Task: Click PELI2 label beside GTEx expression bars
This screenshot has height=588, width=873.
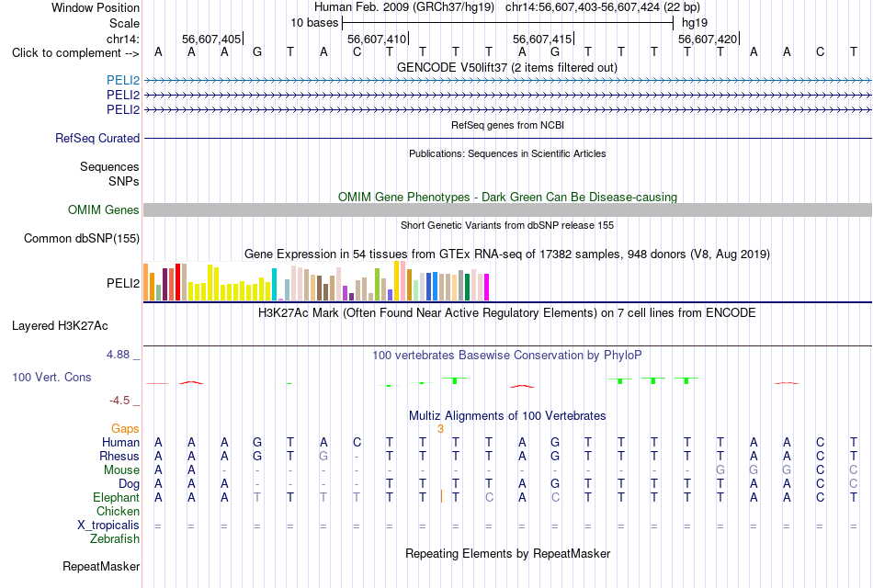Action: point(123,283)
